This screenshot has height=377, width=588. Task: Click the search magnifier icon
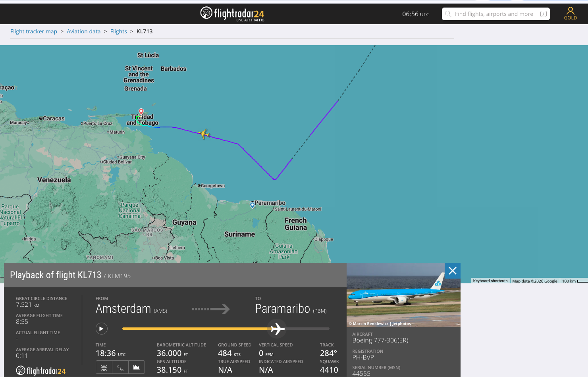[448, 14]
